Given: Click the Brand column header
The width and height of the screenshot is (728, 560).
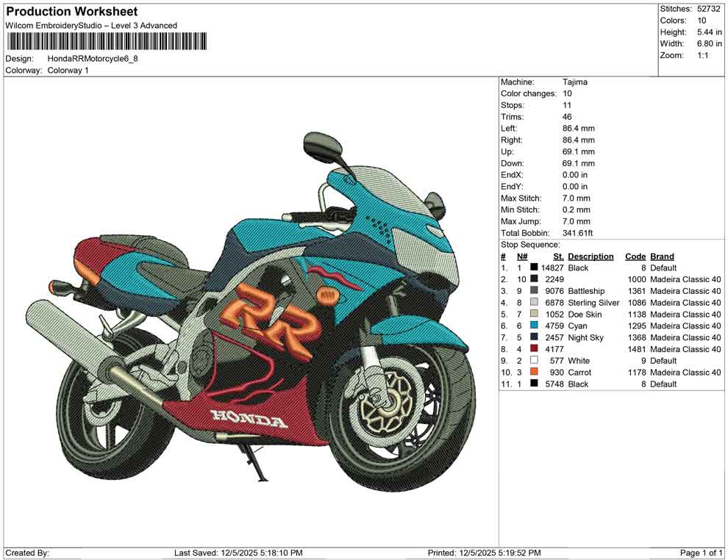Looking at the screenshot, I should tap(662, 256).
